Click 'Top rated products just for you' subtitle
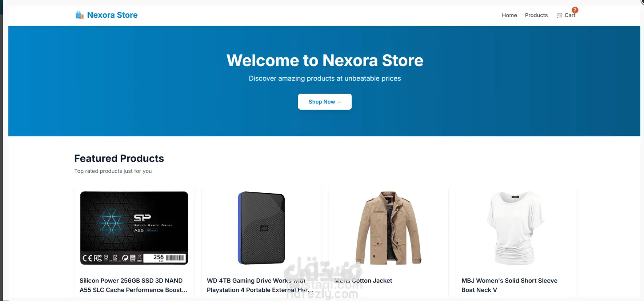This screenshot has width=644, height=301. tap(113, 171)
